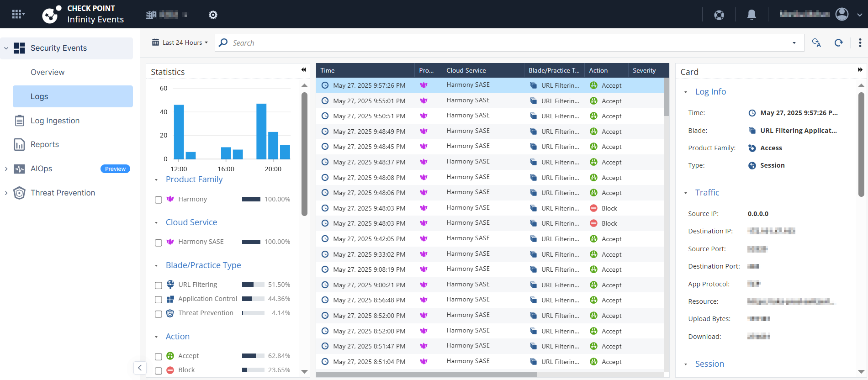The height and width of the screenshot is (380, 868).
Task: Click the AIOps waveform icon
Action: point(19,169)
